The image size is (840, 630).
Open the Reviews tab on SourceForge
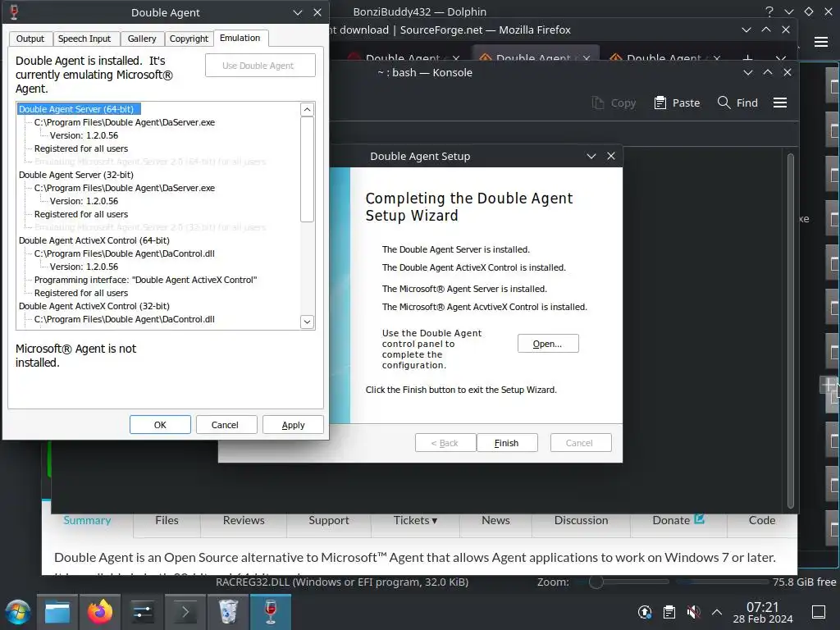pos(244,520)
